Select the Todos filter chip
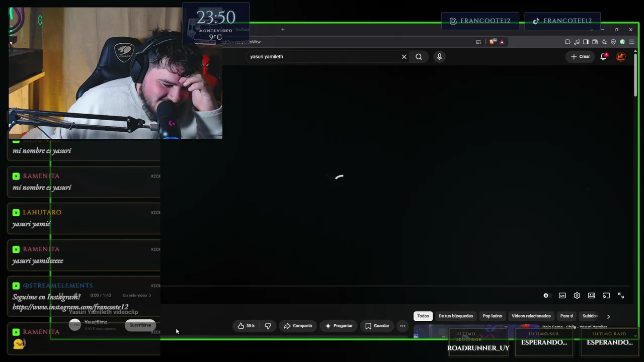Image resolution: width=644 pixels, height=362 pixels. click(x=423, y=316)
